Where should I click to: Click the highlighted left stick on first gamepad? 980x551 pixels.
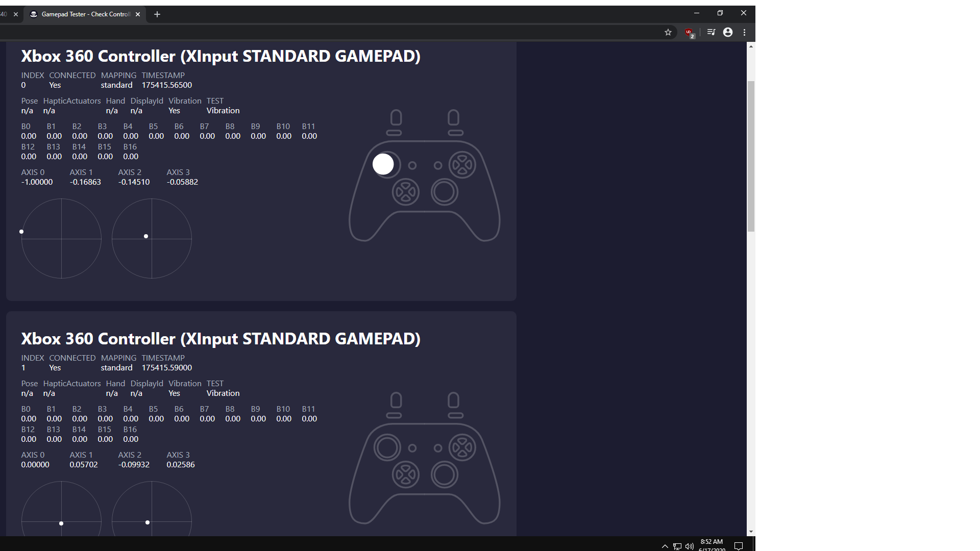point(383,164)
